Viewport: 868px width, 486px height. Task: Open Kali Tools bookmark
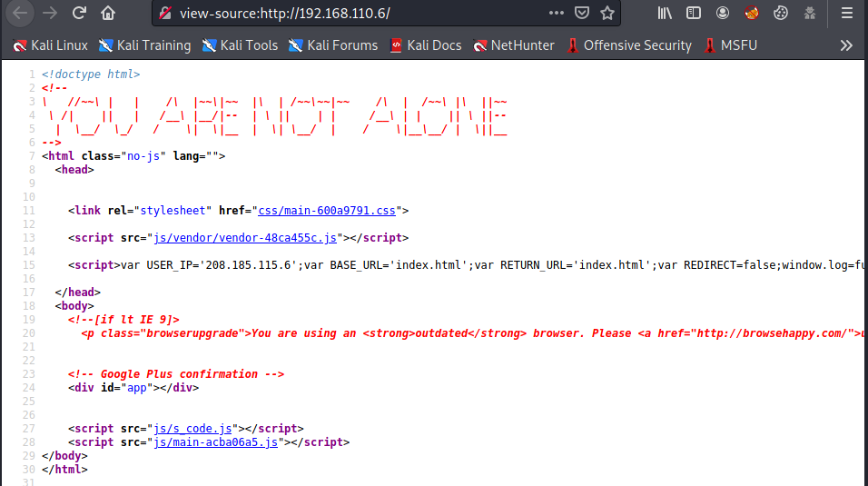point(240,45)
